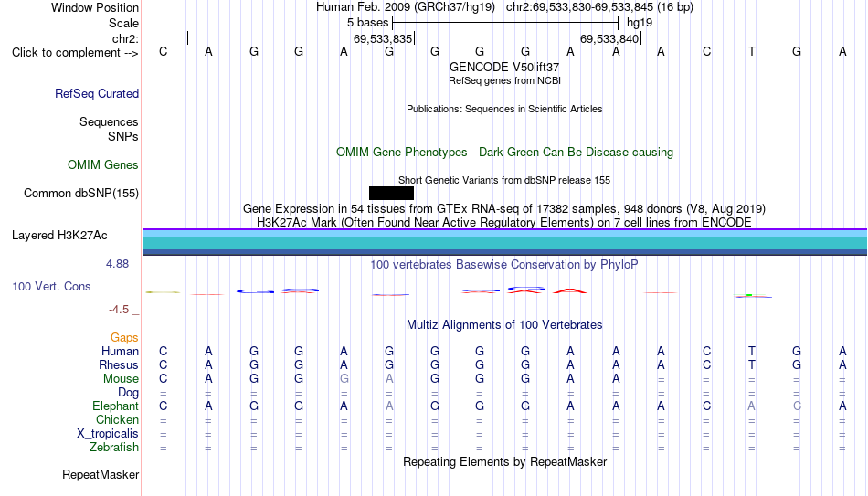Select the Mouse species row label
The height and width of the screenshot is (496, 868).
(121, 379)
